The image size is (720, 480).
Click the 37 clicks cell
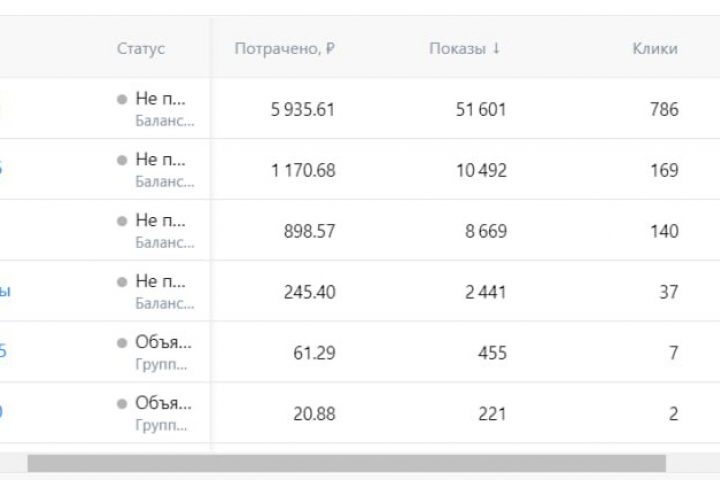coord(668,293)
